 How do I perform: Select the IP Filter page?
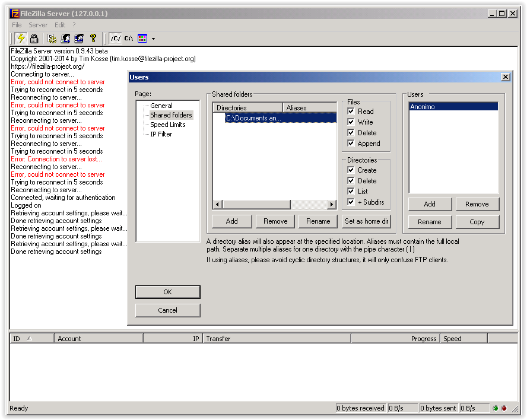click(161, 134)
